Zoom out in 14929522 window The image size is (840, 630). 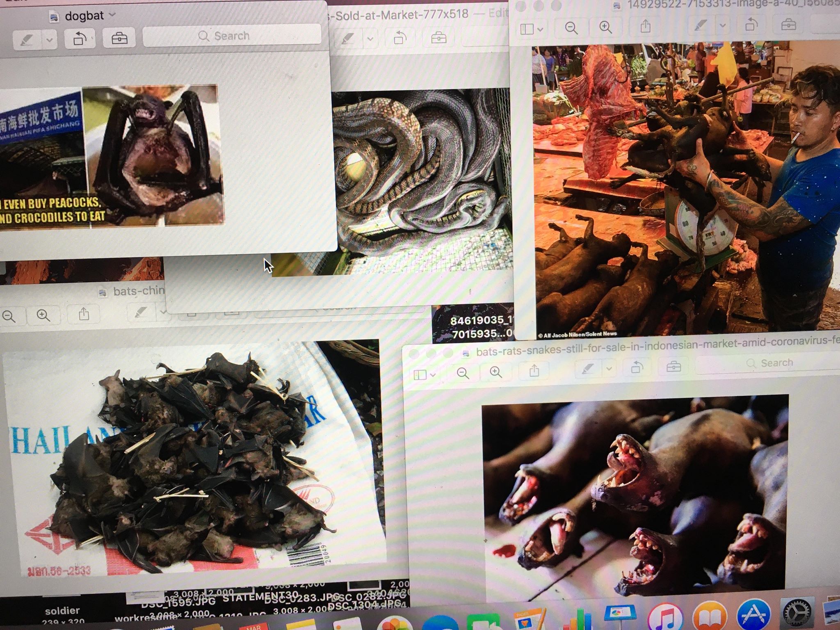(571, 28)
